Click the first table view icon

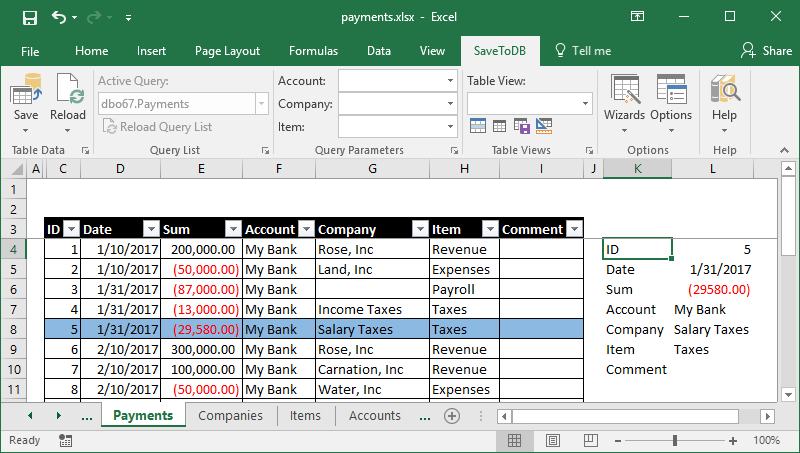pyautogui.click(x=478, y=126)
